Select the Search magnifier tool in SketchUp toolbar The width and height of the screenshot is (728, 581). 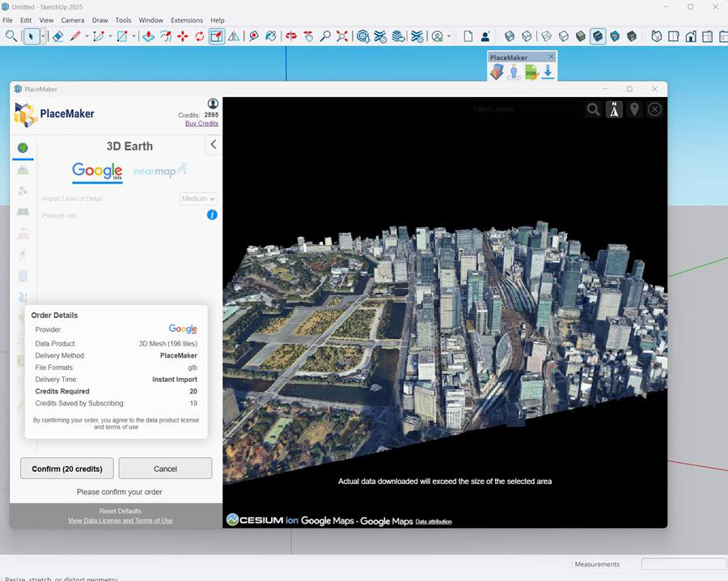[x=11, y=36]
